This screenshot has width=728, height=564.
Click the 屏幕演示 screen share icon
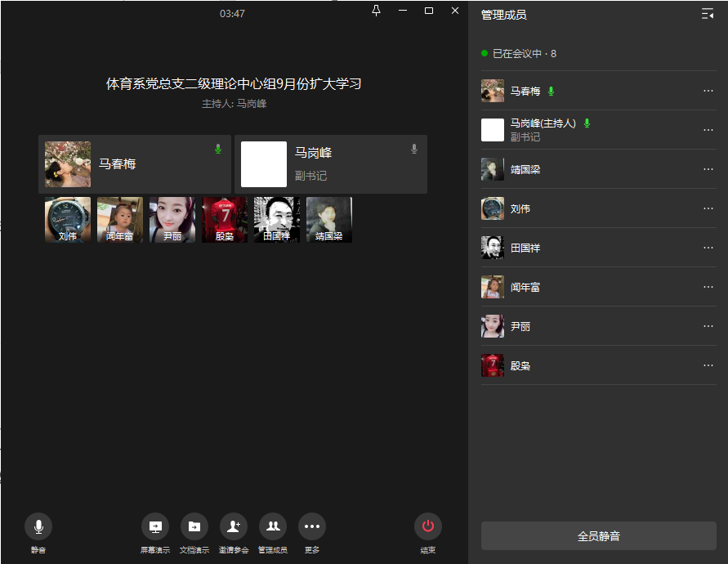155,526
